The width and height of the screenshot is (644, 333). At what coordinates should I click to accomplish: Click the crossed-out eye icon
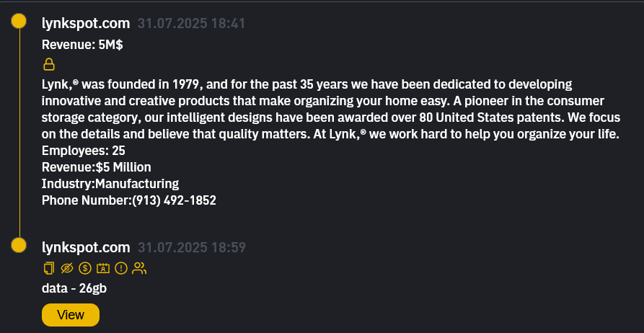[x=67, y=268]
